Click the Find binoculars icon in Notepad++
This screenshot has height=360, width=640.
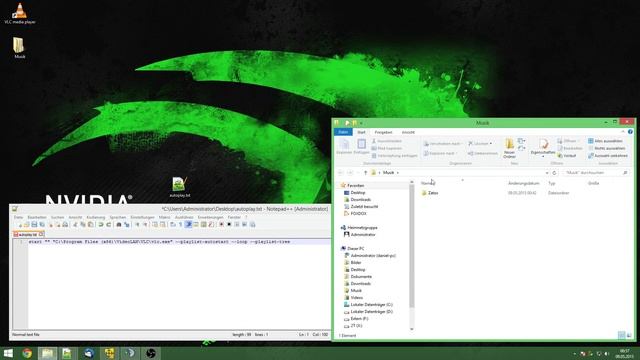coord(119,224)
